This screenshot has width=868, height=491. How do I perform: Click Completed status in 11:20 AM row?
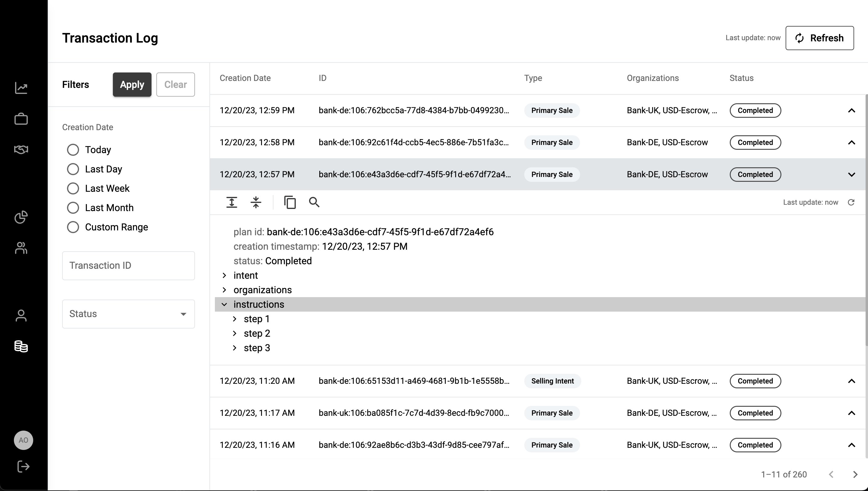point(755,381)
